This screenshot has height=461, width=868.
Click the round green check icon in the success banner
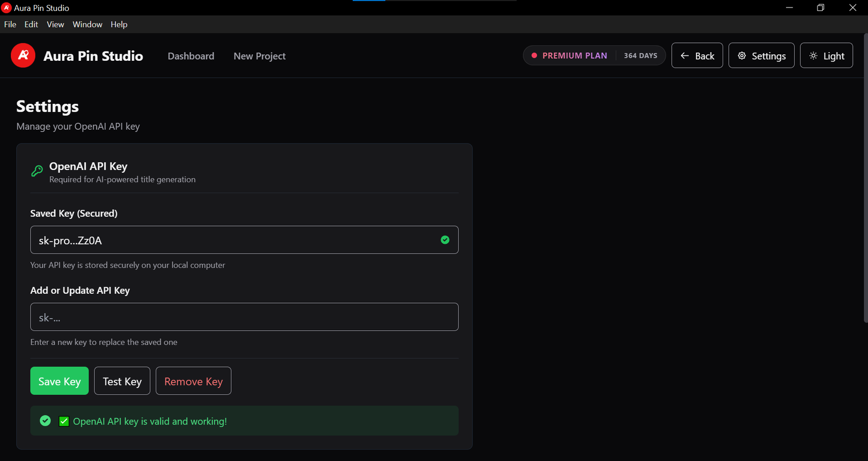pos(46,421)
